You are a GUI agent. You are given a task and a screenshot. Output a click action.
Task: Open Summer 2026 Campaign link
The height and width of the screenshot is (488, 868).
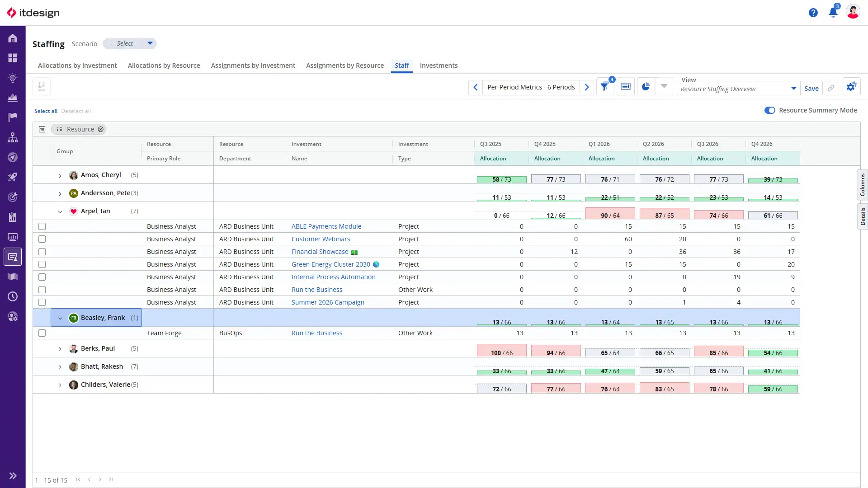tap(328, 302)
